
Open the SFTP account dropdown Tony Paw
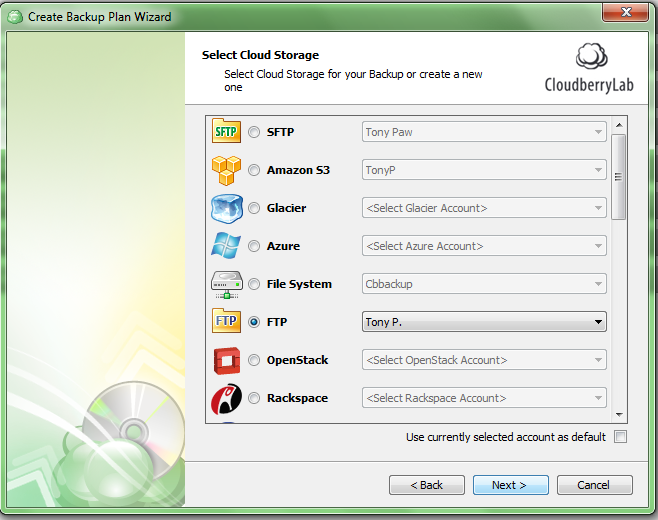point(484,132)
